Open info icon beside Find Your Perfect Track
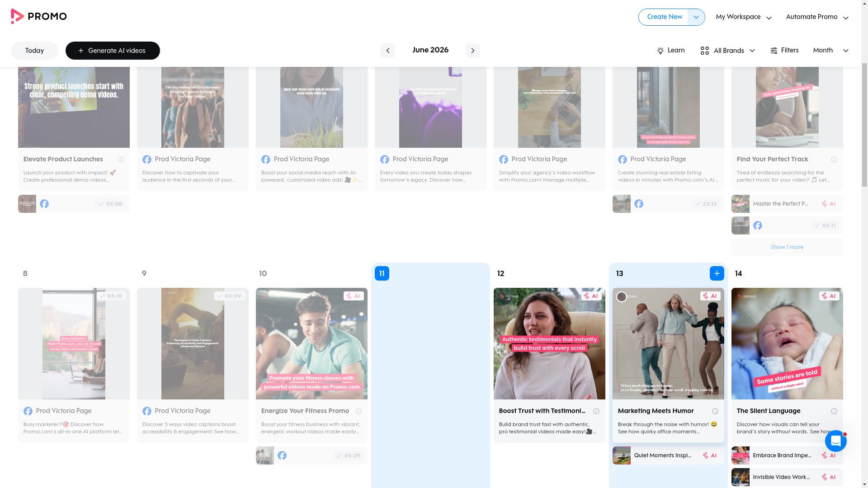Viewport: 868px width, 488px height. click(x=834, y=160)
